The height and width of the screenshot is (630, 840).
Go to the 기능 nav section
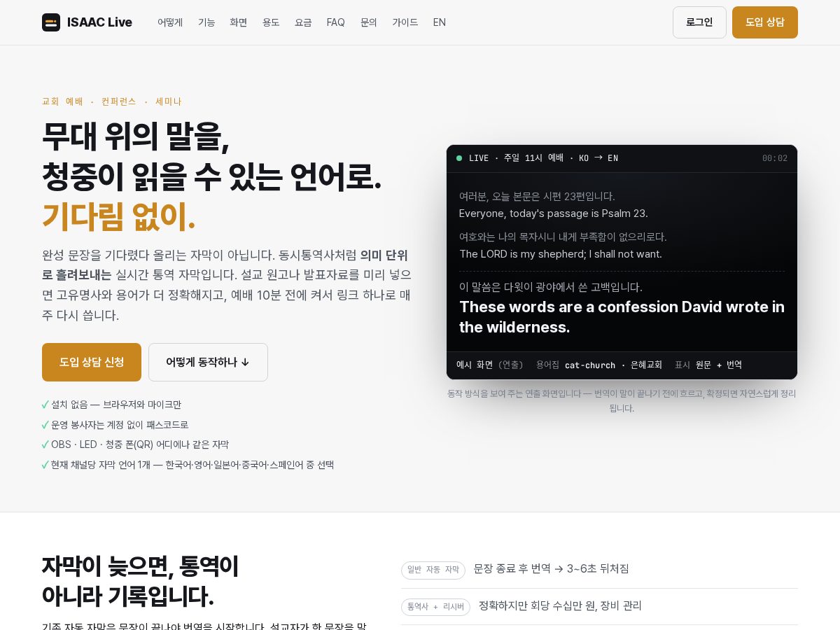tap(206, 22)
